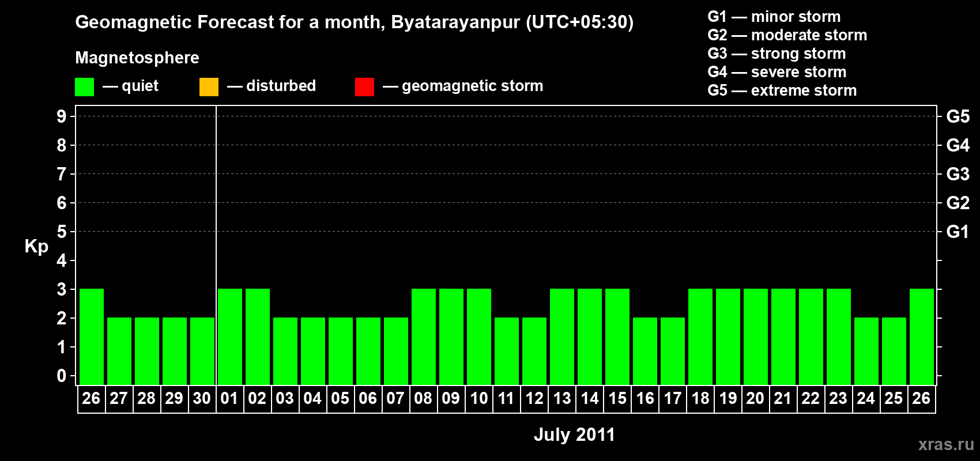The height and width of the screenshot is (461, 980).
Task: Click the red geomagnetic storm legend swatch
Action: click(364, 87)
